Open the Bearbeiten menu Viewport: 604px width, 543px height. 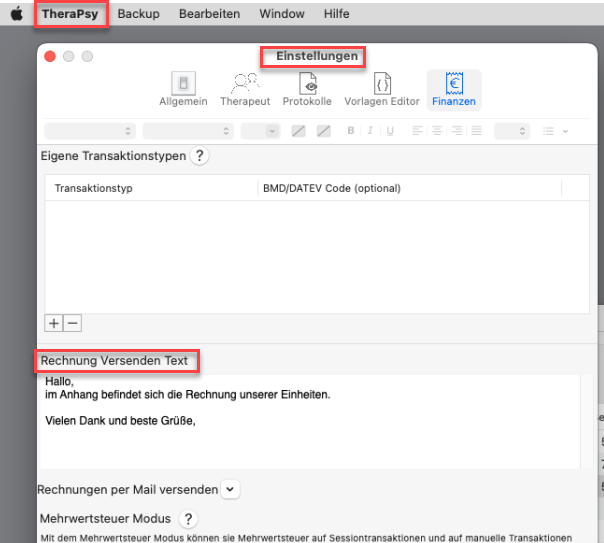point(209,14)
